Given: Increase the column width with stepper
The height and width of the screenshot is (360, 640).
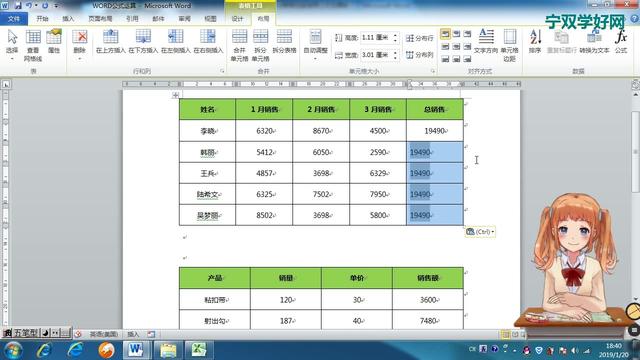Looking at the screenshot, I should (x=395, y=52).
